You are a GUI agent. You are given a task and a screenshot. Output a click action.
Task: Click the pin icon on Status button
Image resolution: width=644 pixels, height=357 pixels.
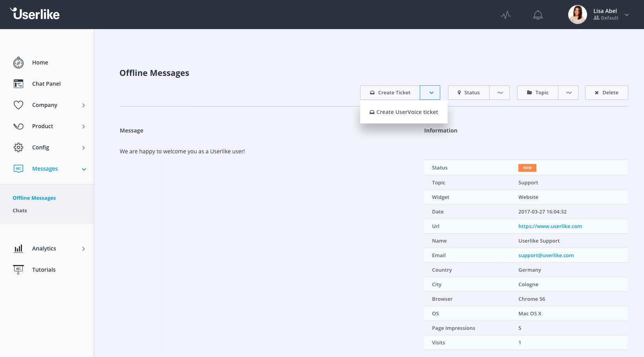coord(459,93)
